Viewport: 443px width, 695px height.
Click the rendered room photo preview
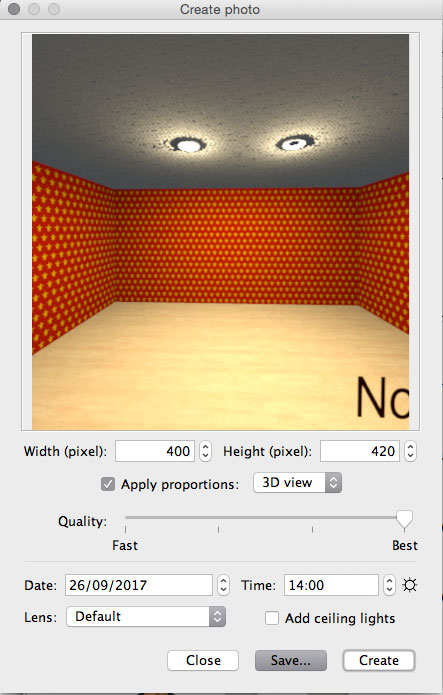[220, 232]
